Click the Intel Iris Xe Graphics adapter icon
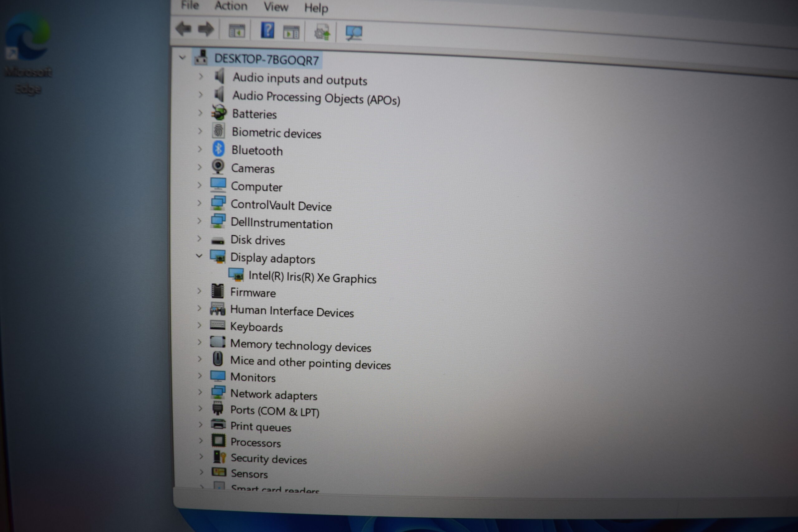Viewport: 798px width, 532px height. (236, 275)
